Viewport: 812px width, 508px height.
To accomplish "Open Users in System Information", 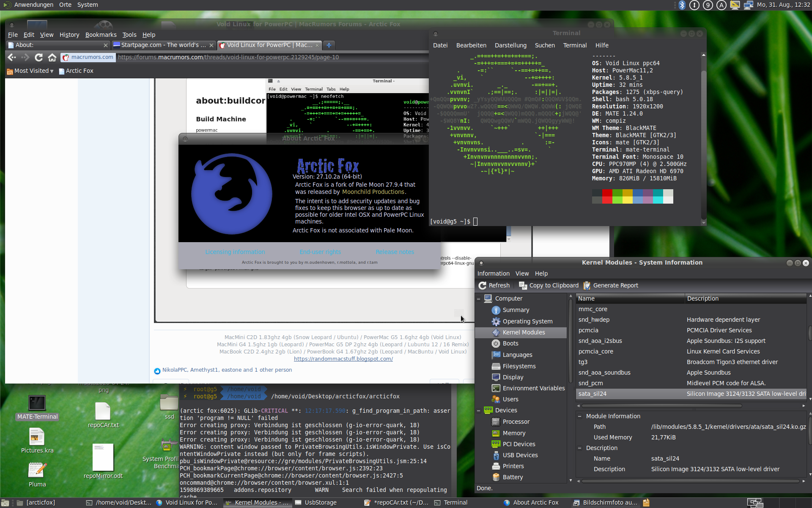I will 510,399.
